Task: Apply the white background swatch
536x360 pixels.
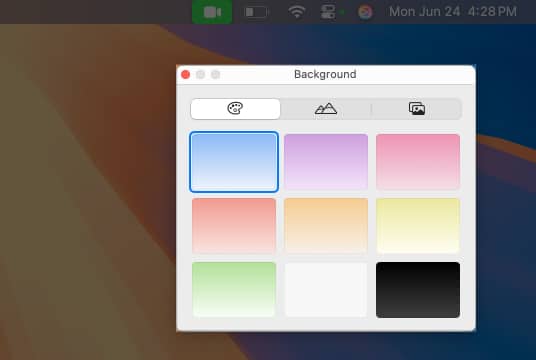Action: click(x=326, y=290)
